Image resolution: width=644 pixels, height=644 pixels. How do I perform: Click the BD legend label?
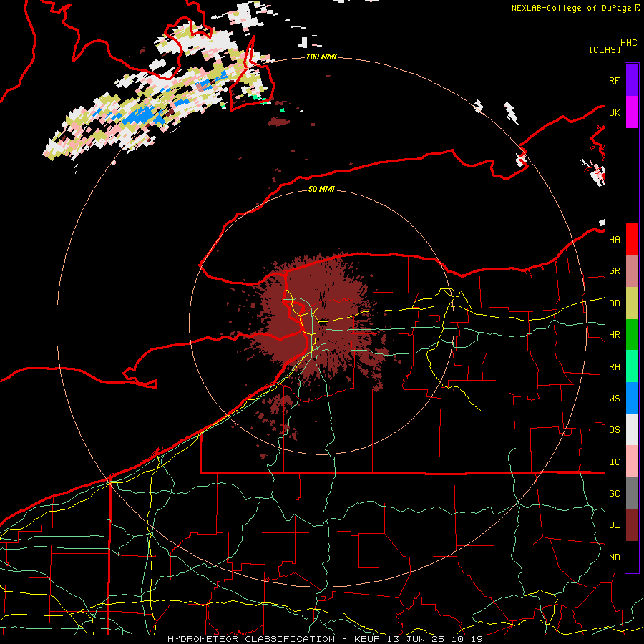pos(614,303)
